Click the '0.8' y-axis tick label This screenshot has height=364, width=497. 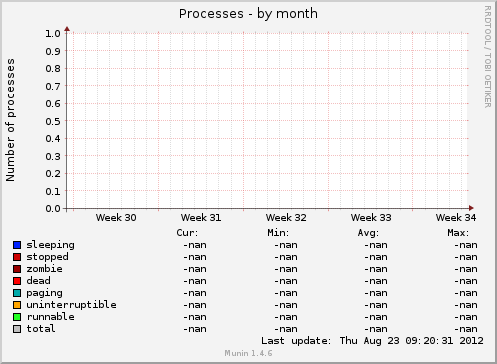[x=53, y=69]
